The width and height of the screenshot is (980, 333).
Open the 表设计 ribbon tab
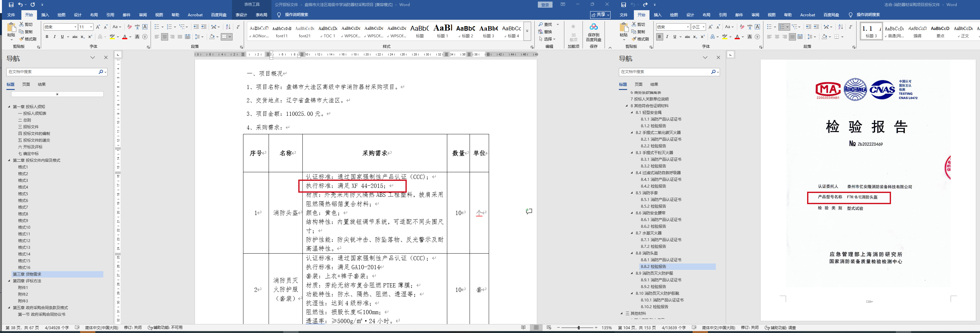tap(241, 15)
